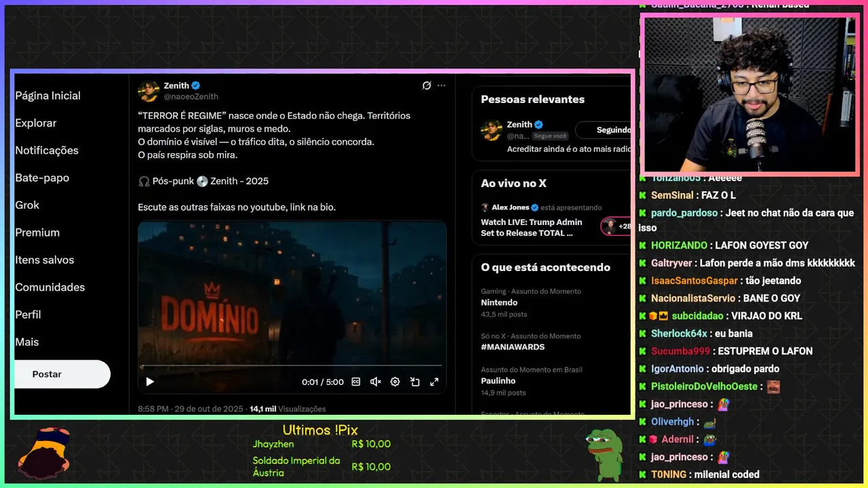The image size is (868, 488).
Task: Open Zenith's avatar on the post
Action: 149,91
